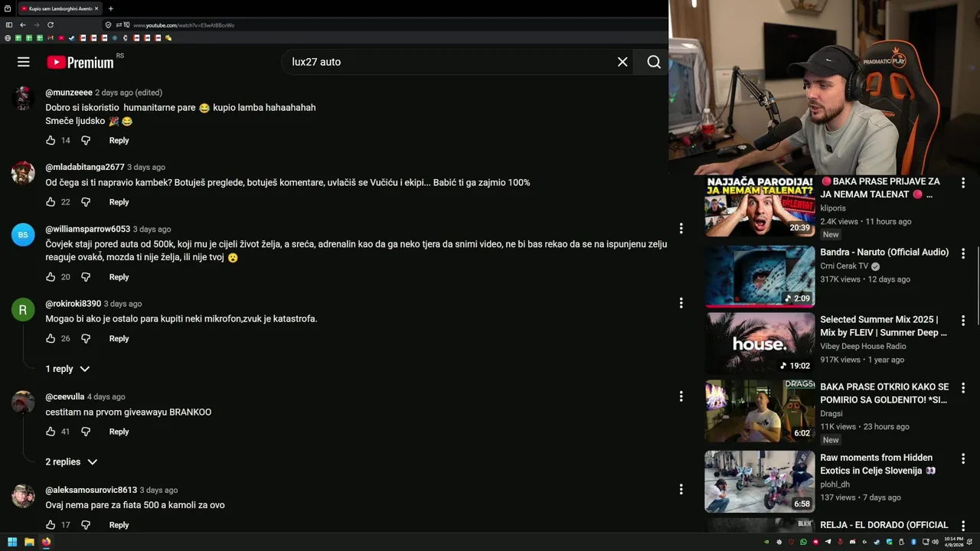Open action menu for @williamsparrow6053 comment
The width and height of the screenshot is (980, 551).
(681, 228)
